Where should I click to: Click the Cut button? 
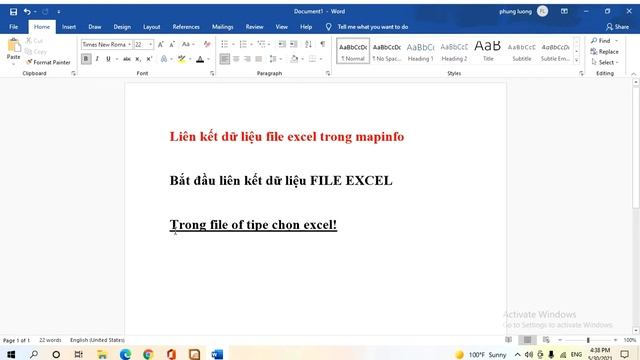click(x=35, y=41)
